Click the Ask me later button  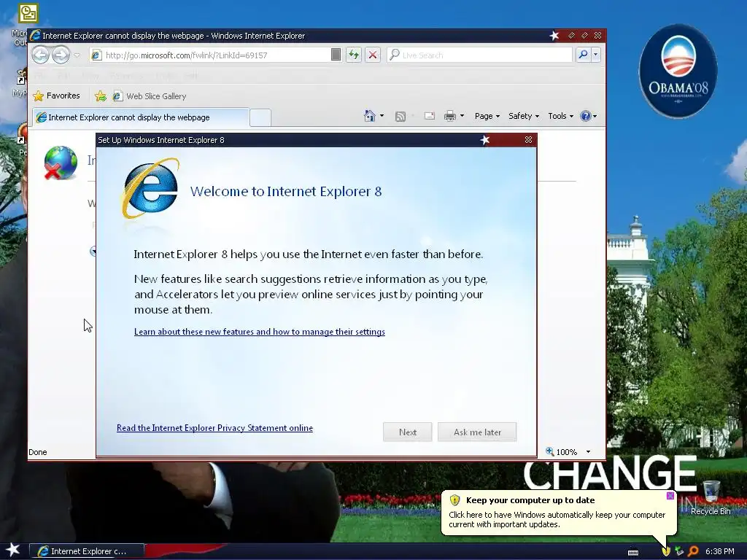477,432
